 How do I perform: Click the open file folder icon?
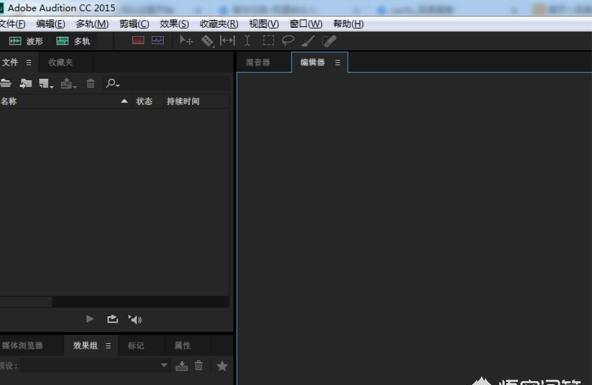click(6, 83)
